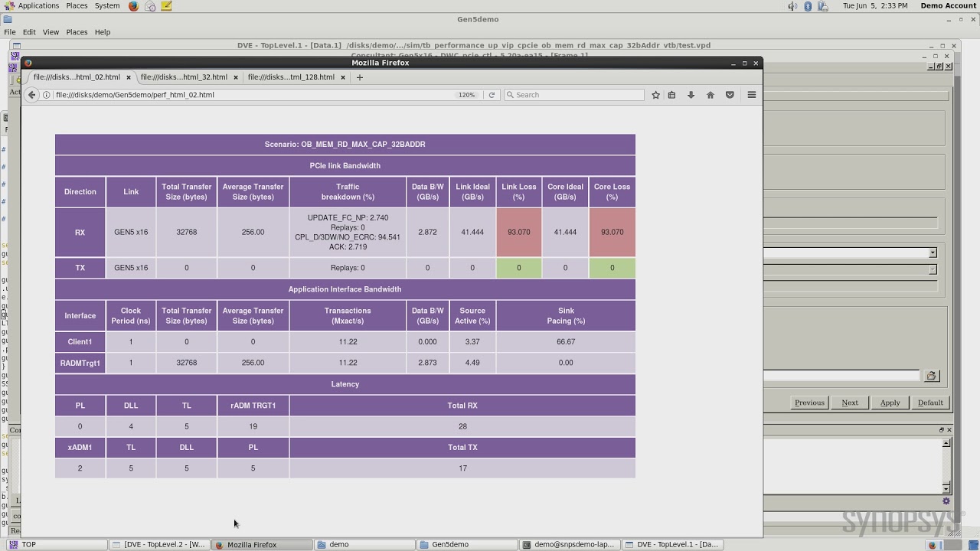Switch to demo@snpsdemo terminal taskbar item
This screenshot has height=551, width=980.
click(569, 545)
